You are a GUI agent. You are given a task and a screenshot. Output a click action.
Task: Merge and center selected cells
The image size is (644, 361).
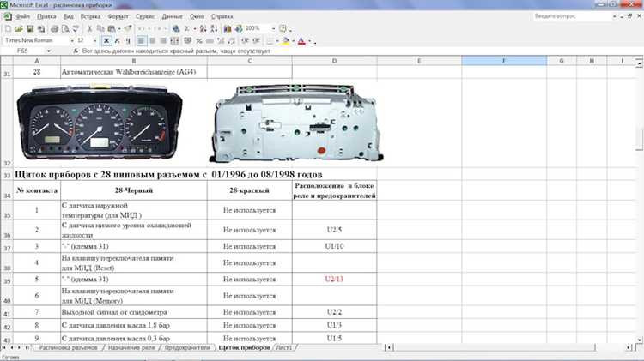pyautogui.click(x=174, y=41)
